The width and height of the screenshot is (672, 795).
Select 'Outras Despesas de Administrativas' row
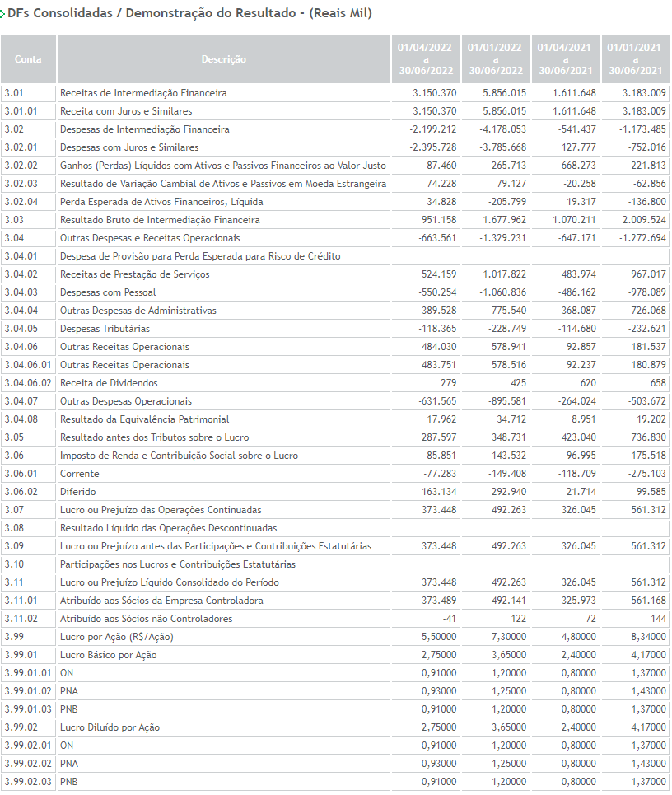click(x=335, y=311)
